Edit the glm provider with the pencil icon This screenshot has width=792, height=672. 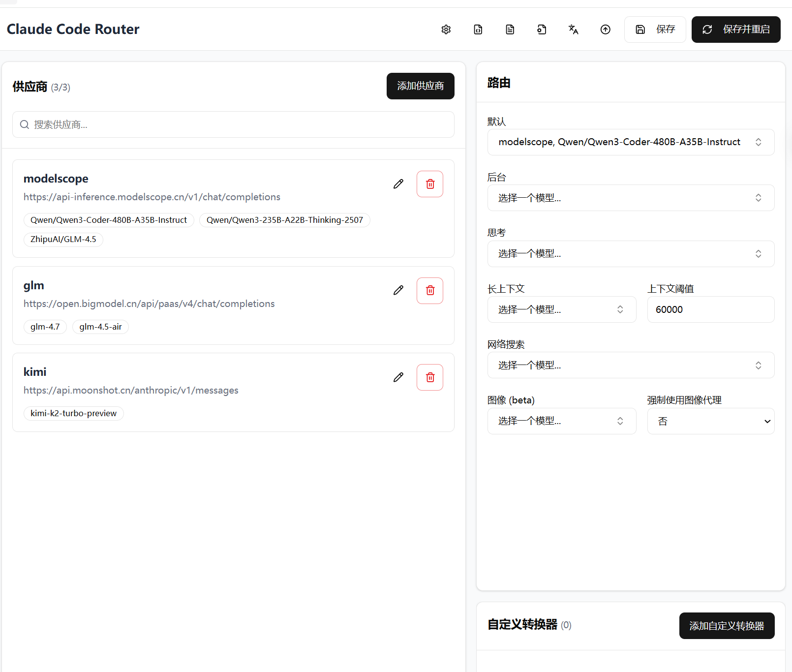tap(398, 290)
